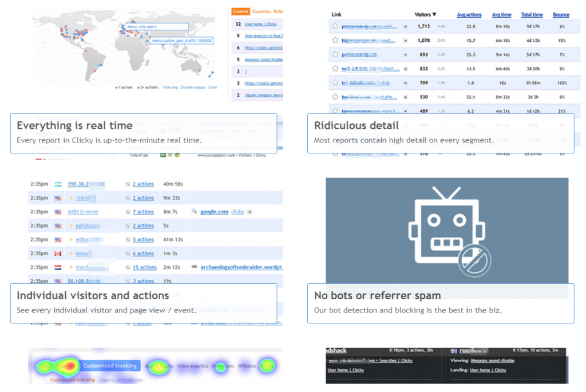Star the link row with 1,713 visitors
The width and height of the screenshot is (586, 392).
(335, 26)
